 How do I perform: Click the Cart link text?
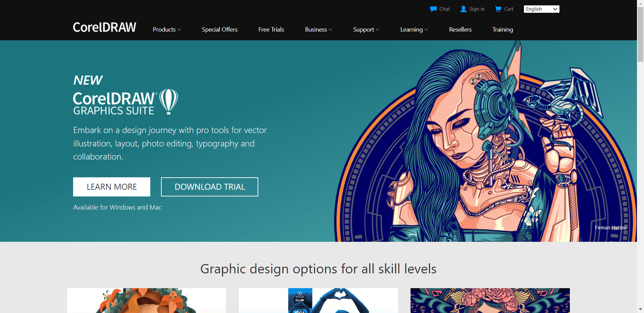(x=509, y=9)
